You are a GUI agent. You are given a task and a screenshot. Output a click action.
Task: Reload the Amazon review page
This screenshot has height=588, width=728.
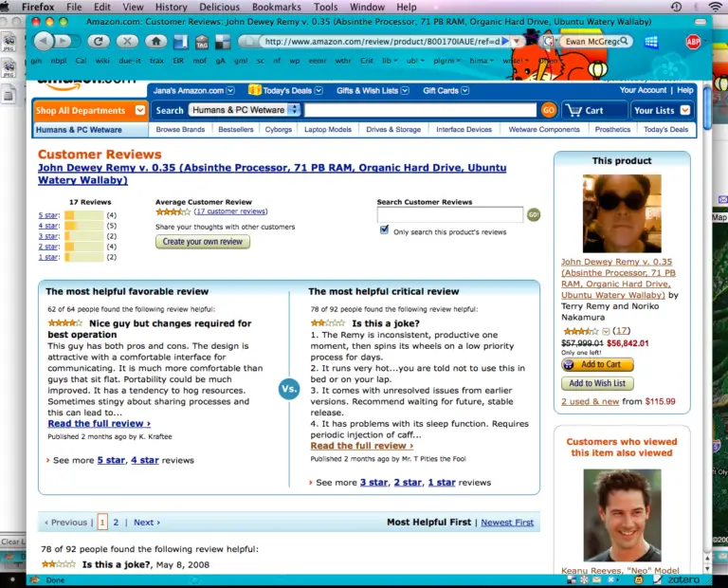[98, 42]
